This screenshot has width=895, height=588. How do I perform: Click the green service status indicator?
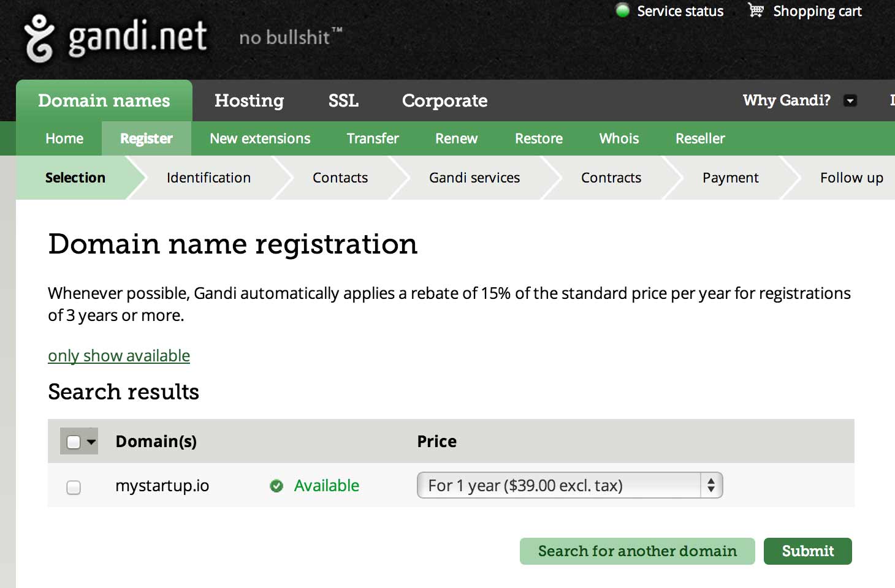tap(622, 10)
